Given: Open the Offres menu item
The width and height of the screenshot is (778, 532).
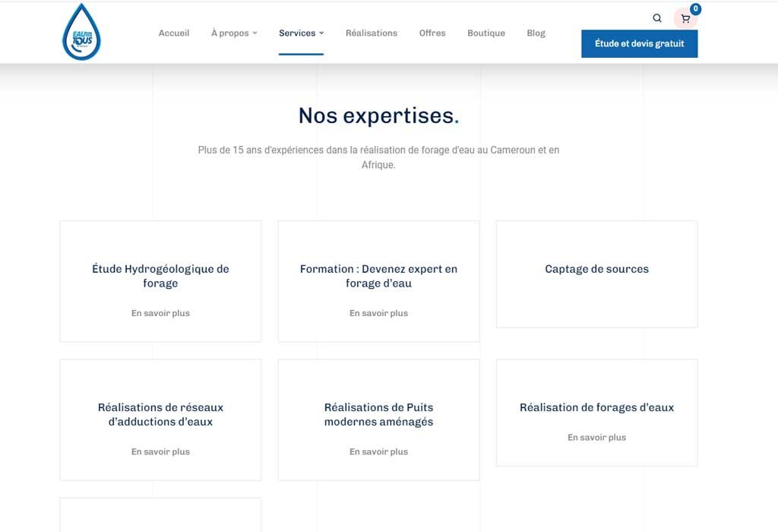Looking at the screenshot, I should 432,33.
